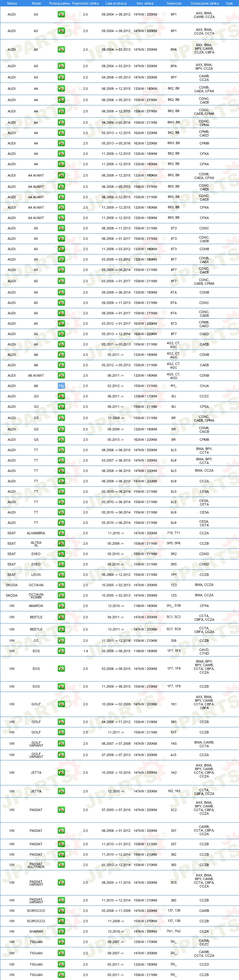239x980 pixels.
Task: Click the 1P1 body code cell
Action: coord(174,574)
